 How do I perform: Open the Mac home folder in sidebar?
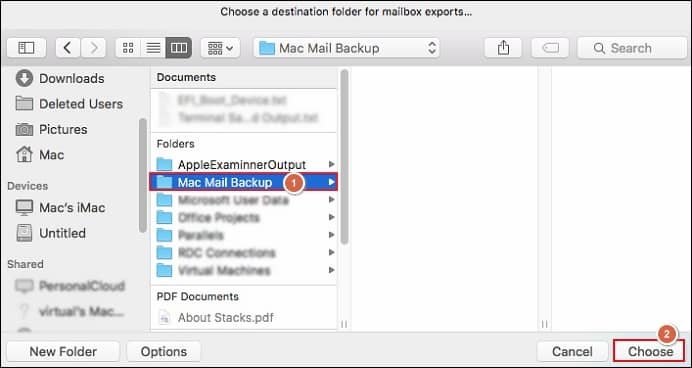(40, 155)
